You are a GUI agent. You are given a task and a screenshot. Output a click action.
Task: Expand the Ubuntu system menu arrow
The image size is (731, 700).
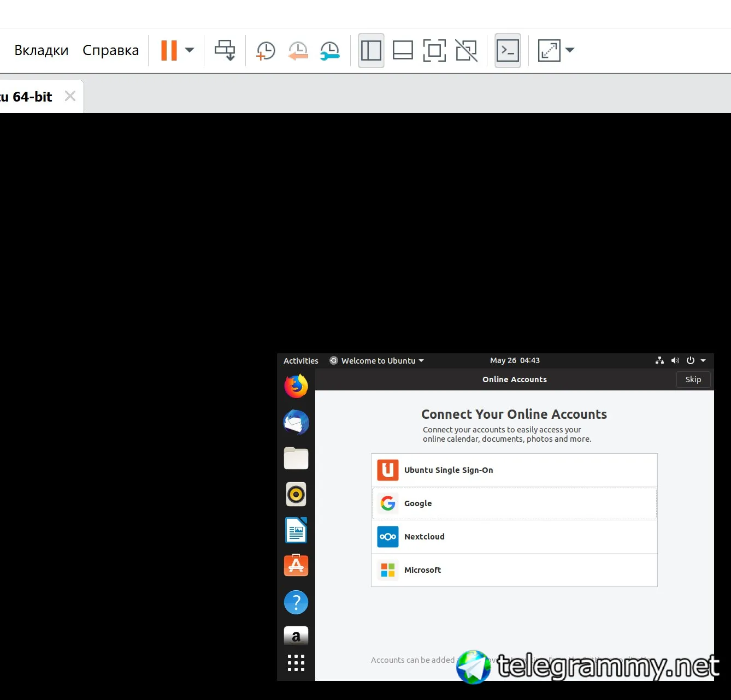coord(703,360)
